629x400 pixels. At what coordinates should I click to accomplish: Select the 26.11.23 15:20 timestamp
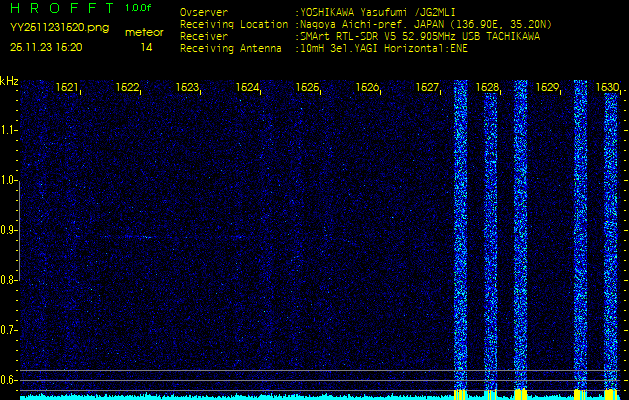click(x=47, y=47)
